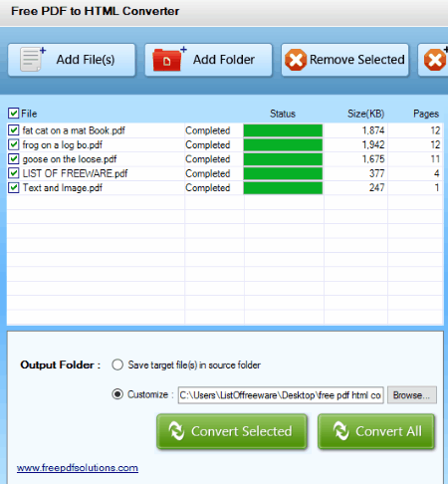Click the Add File(s) document icon
Screen dimensions: 448x484
point(32,60)
